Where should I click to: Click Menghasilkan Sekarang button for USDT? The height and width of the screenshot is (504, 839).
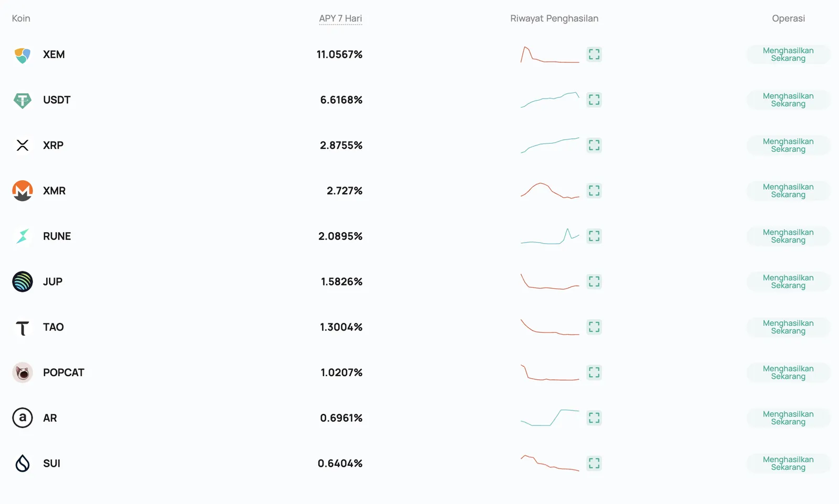click(788, 100)
